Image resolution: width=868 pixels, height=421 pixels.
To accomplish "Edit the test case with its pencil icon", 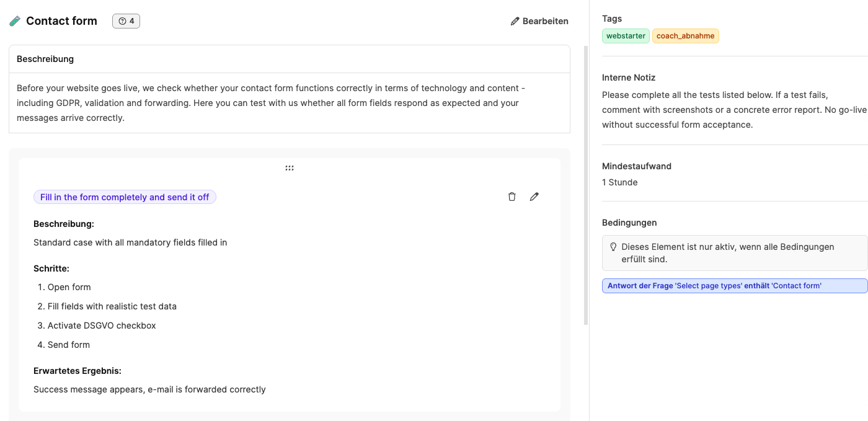I will tap(534, 197).
